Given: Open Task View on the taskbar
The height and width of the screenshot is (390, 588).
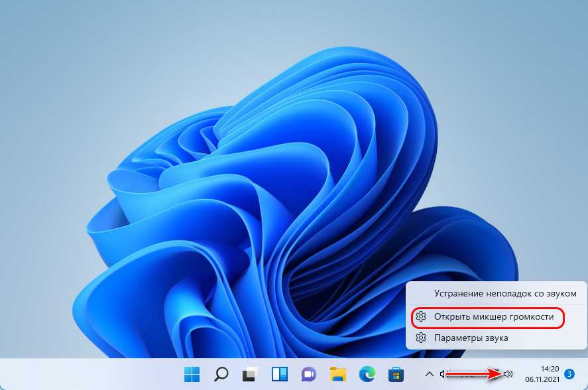Looking at the screenshot, I should (x=250, y=374).
